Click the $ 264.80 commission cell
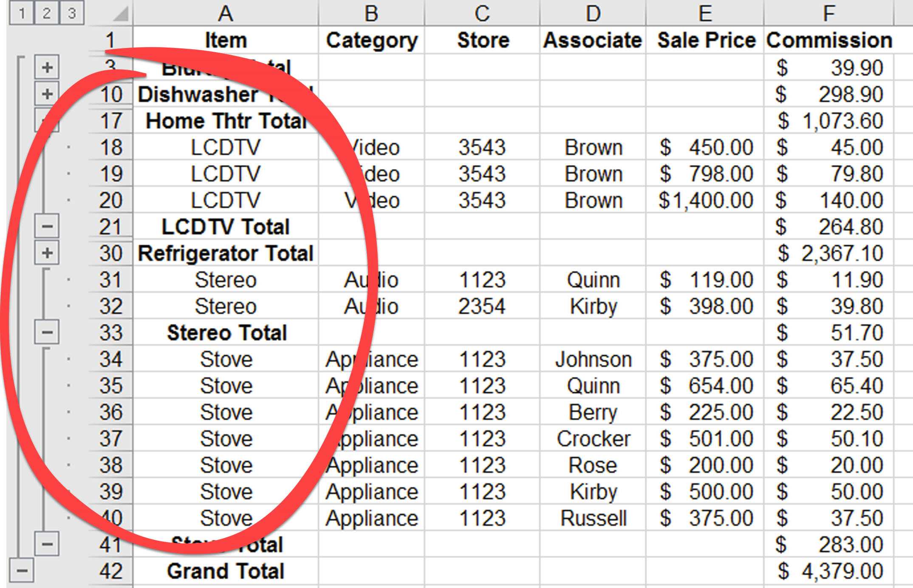Screen dimensions: 913x588 tap(829, 226)
